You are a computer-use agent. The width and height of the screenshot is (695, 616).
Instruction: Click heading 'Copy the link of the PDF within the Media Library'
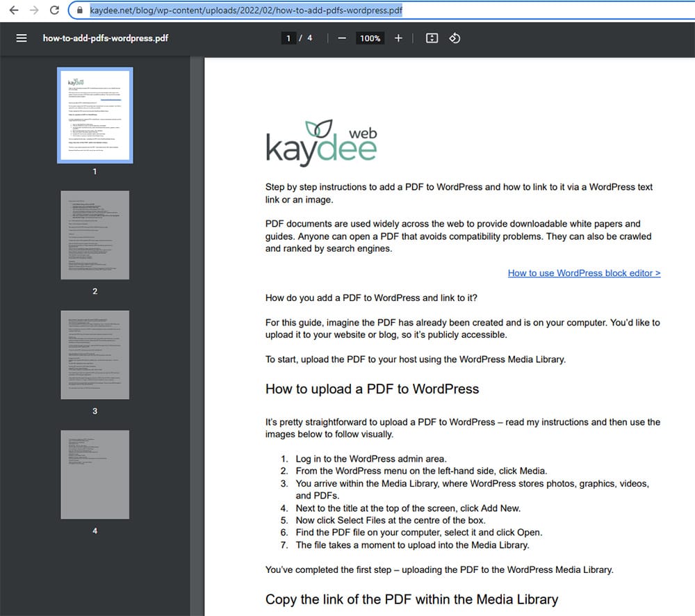(x=411, y=599)
